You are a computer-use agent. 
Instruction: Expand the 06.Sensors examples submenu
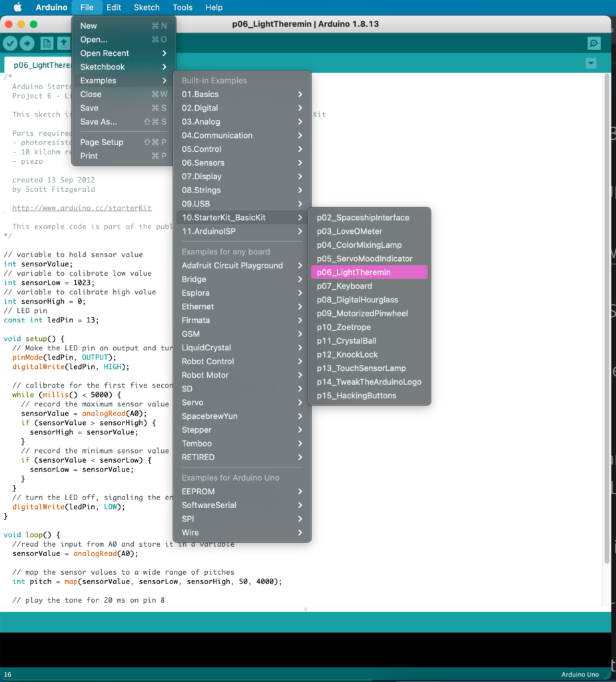[x=242, y=163]
